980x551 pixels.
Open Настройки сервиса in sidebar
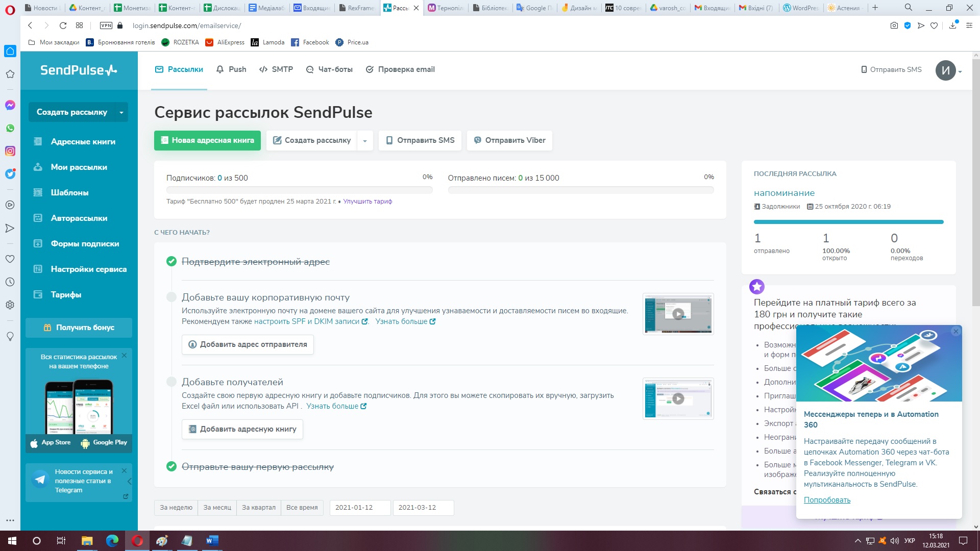coord(79,269)
